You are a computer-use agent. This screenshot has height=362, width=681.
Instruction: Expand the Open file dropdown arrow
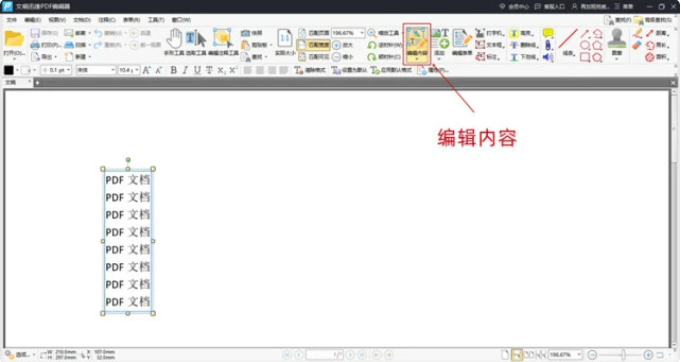14,59
